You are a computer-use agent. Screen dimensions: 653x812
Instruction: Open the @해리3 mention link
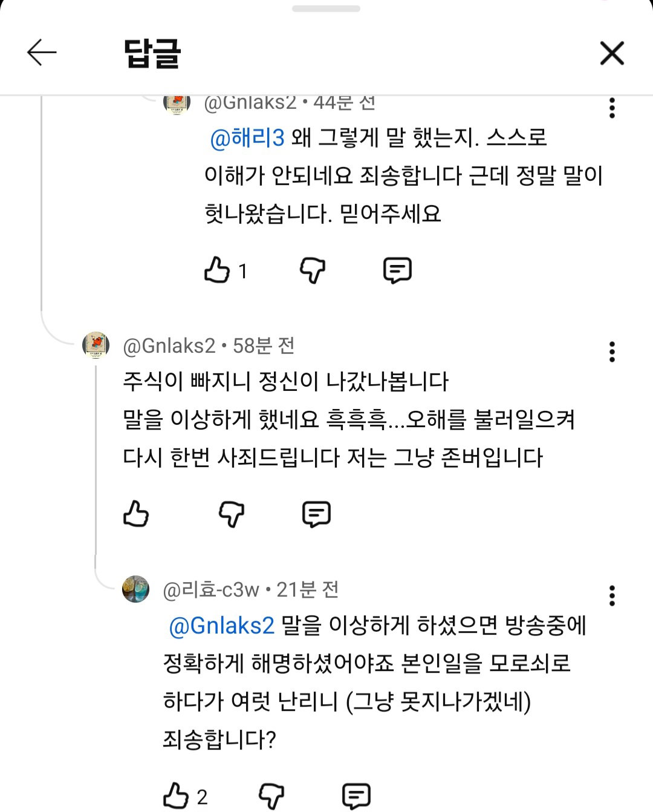pos(247,138)
